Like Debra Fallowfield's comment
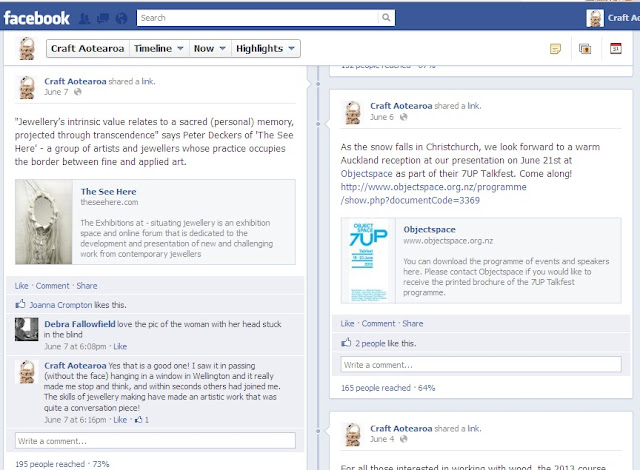This screenshot has width=640, height=470. point(120,346)
